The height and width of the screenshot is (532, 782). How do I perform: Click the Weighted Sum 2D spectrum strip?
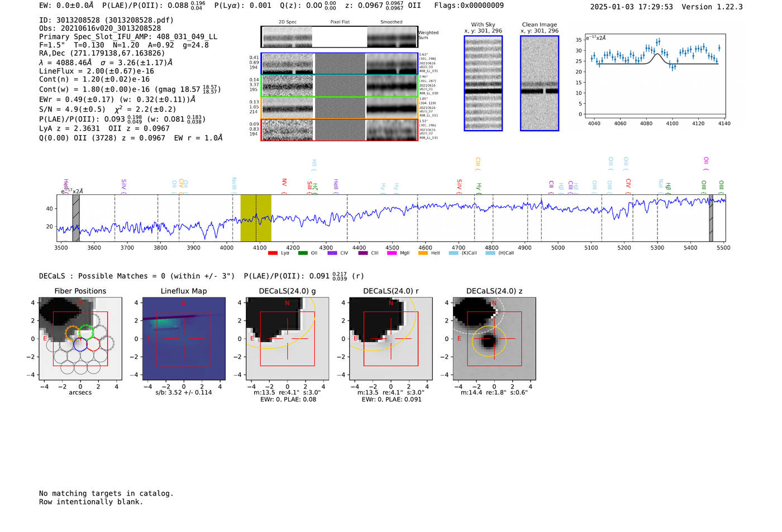point(340,37)
